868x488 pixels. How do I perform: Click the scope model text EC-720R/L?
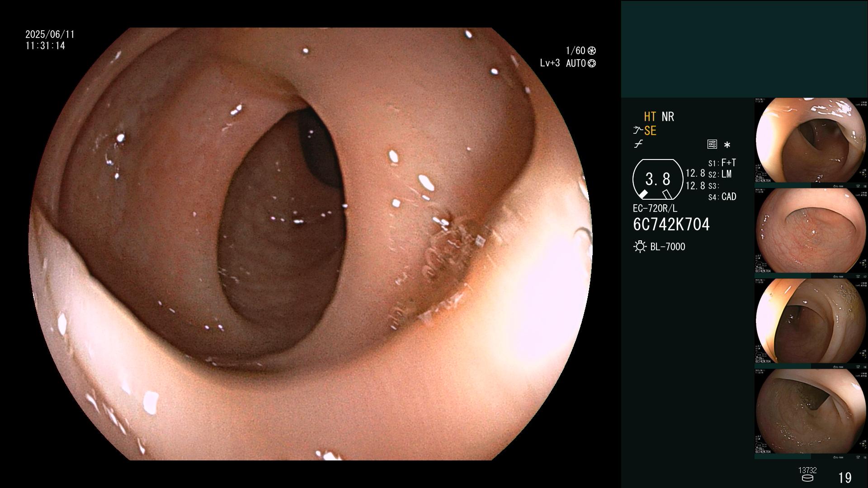[x=655, y=208]
